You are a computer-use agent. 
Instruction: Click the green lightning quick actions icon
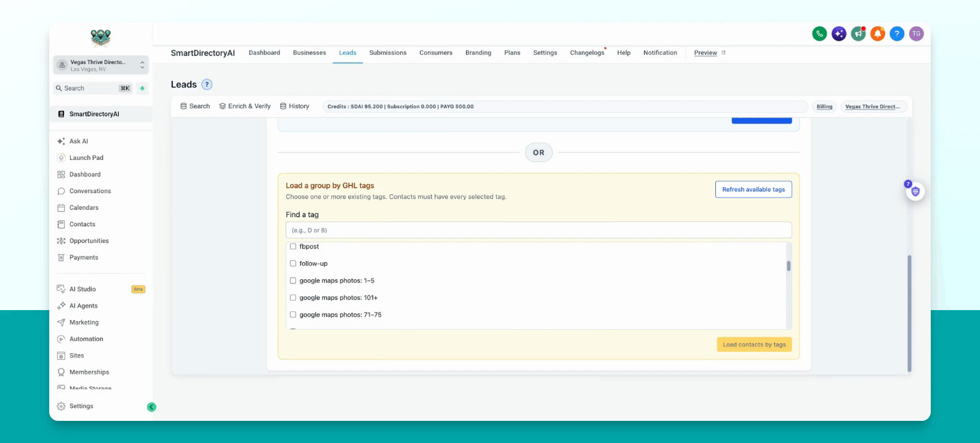(142, 88)
